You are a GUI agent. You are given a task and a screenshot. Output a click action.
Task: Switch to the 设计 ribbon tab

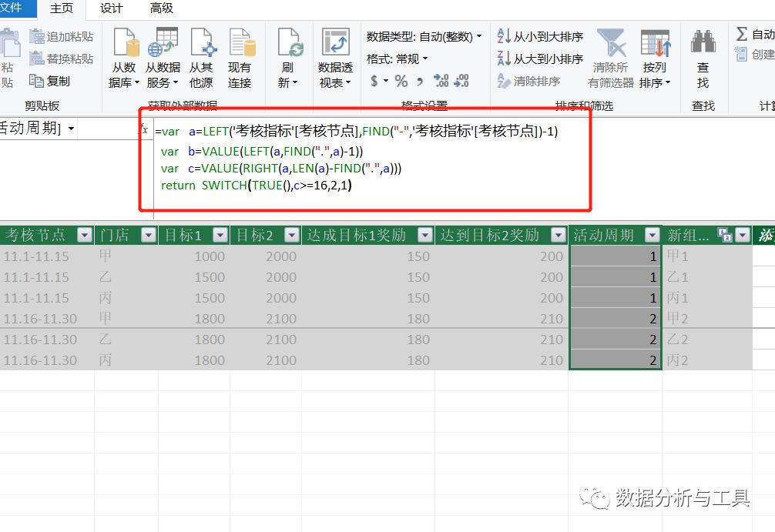(x=110, y=9)
